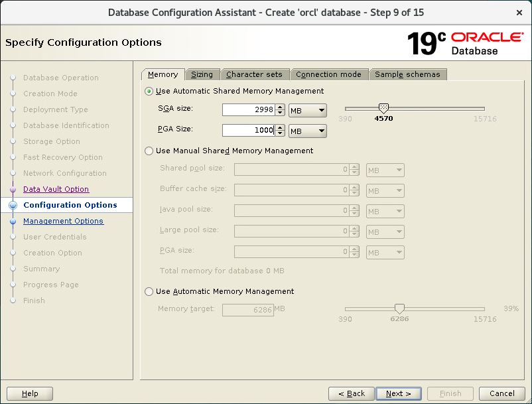Open the PGA Size MB unit dropdown
The image size is (532, 404).
point(308,131)
